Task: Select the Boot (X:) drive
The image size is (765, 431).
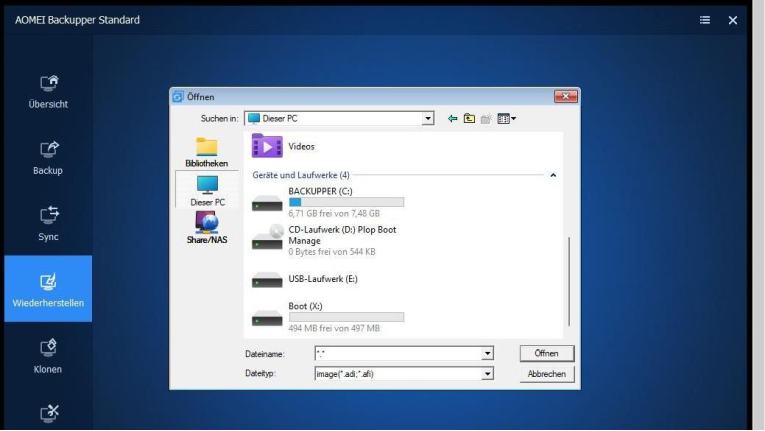Action: pos(328,317)
